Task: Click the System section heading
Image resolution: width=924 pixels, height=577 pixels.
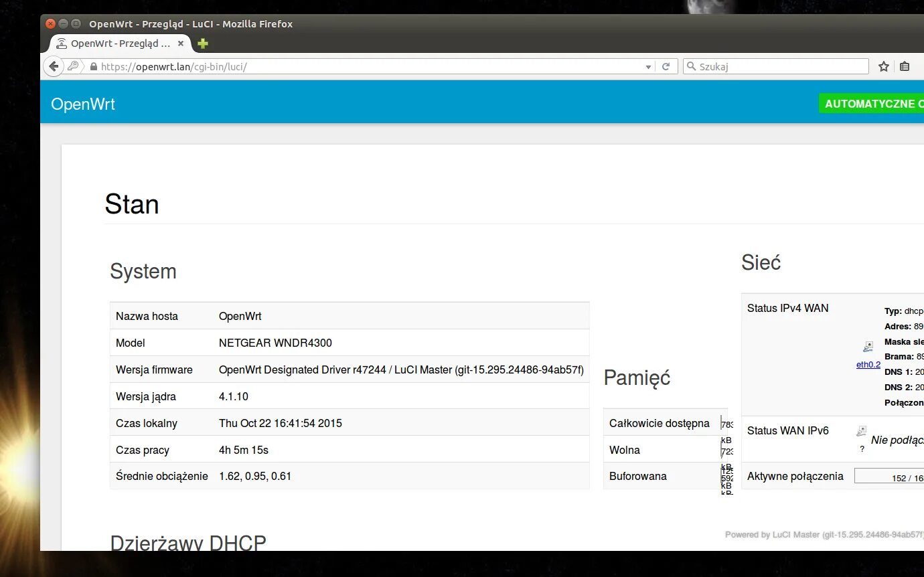Action: point(143,271)
